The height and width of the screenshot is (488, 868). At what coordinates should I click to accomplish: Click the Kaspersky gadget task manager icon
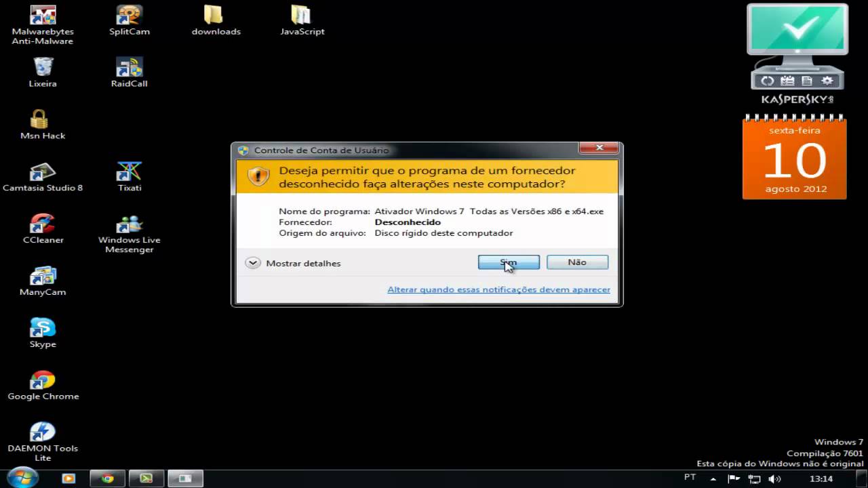point(787,81)
